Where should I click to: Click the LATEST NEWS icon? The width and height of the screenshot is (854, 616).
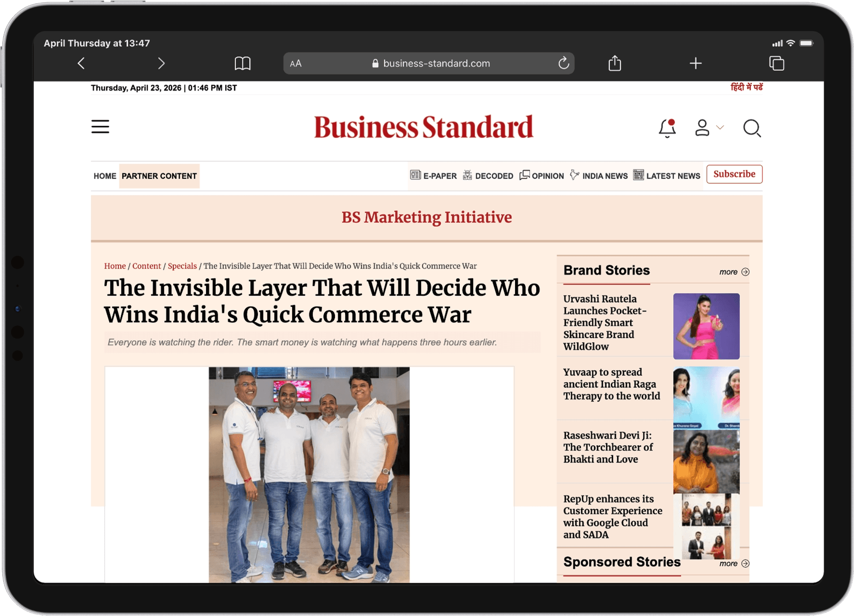(638, 175)
